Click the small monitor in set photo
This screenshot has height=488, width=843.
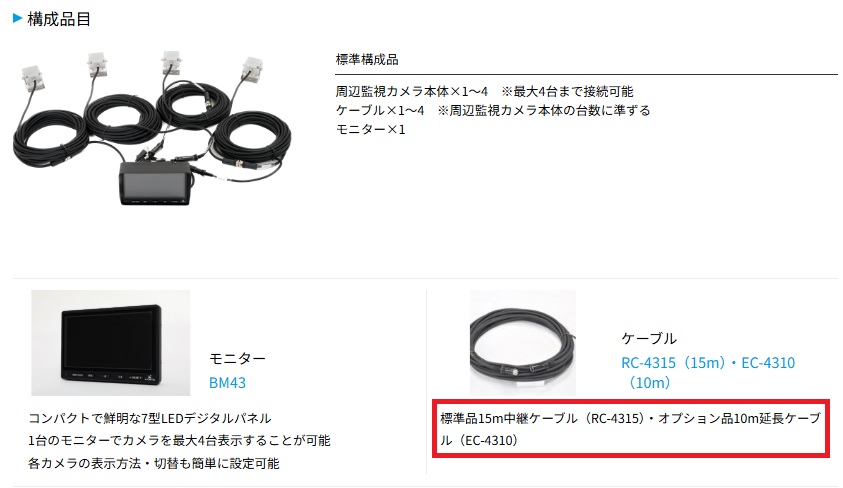154,184
